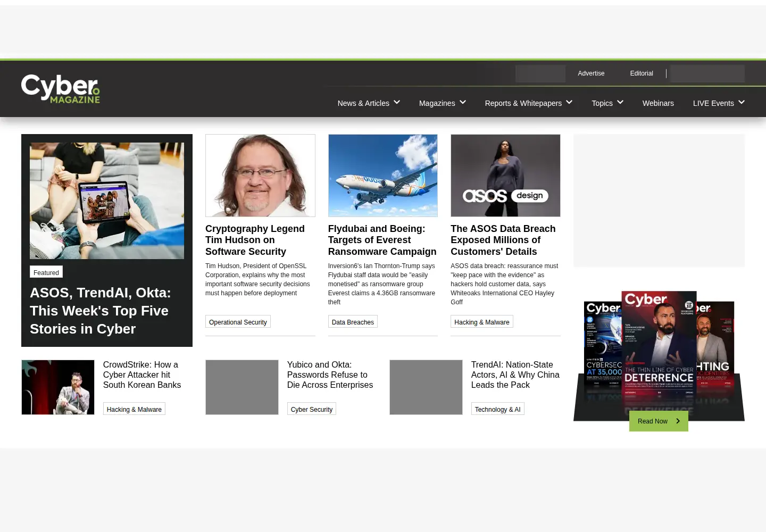Open Yubico and Okta passwords headline
Viewport: 766px width, 532px height.
tap(330, 375)
